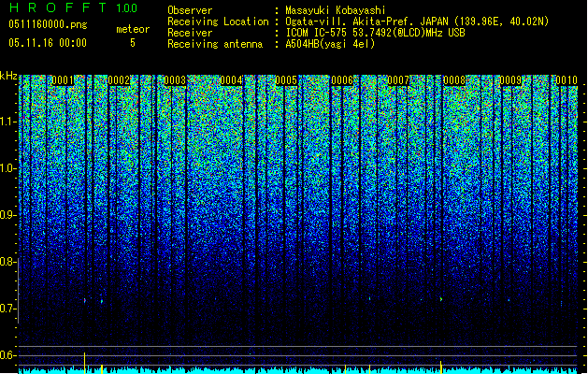The image size is (588, 374).
Task: Click the 1.0 kHz axis label
Action: [8, 168]
